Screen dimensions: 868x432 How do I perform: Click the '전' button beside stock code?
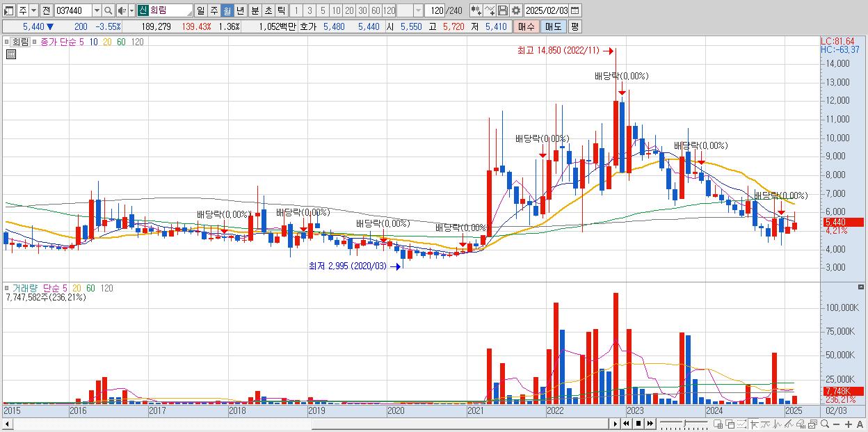point(47,10)
